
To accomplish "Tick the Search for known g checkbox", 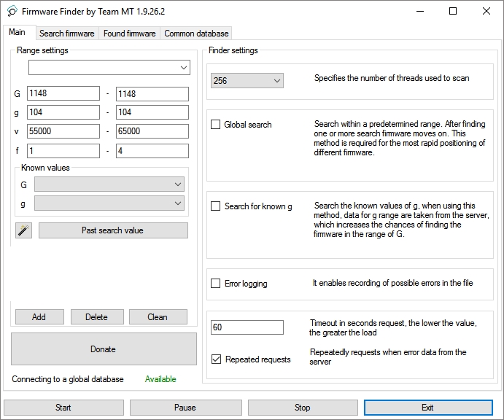I will coord(215,206).
